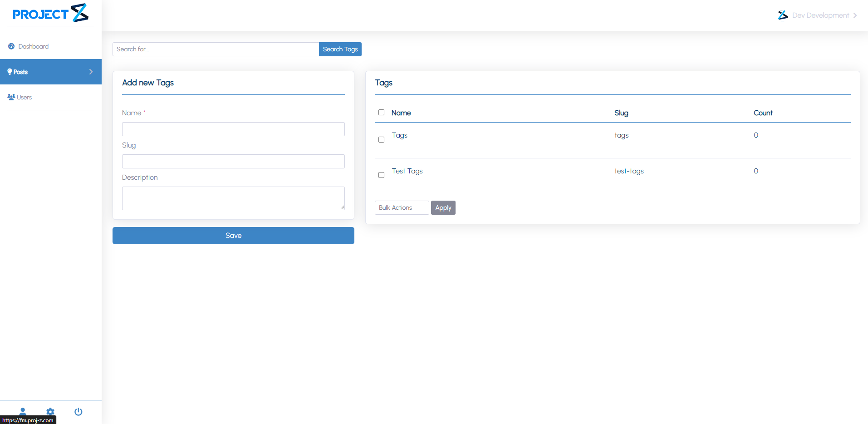Image resolution: width=868 pixels, height=424 pixels.
Task: Click the 'Tags' name cell
Action: click(399, 135)
